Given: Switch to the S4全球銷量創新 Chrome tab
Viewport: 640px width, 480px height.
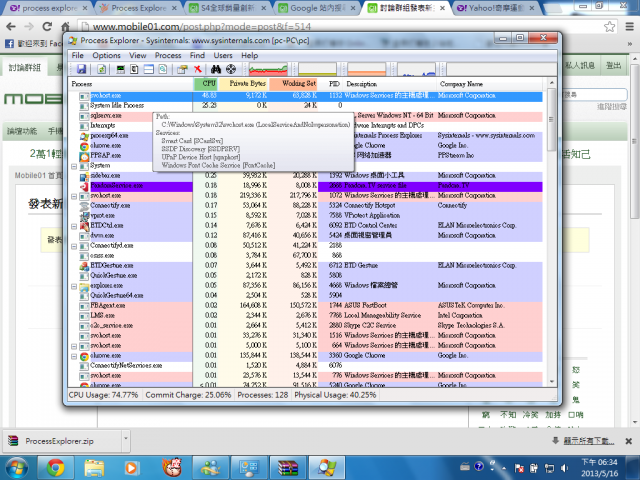Looking at the screenshot, I should tap(228, 8).
